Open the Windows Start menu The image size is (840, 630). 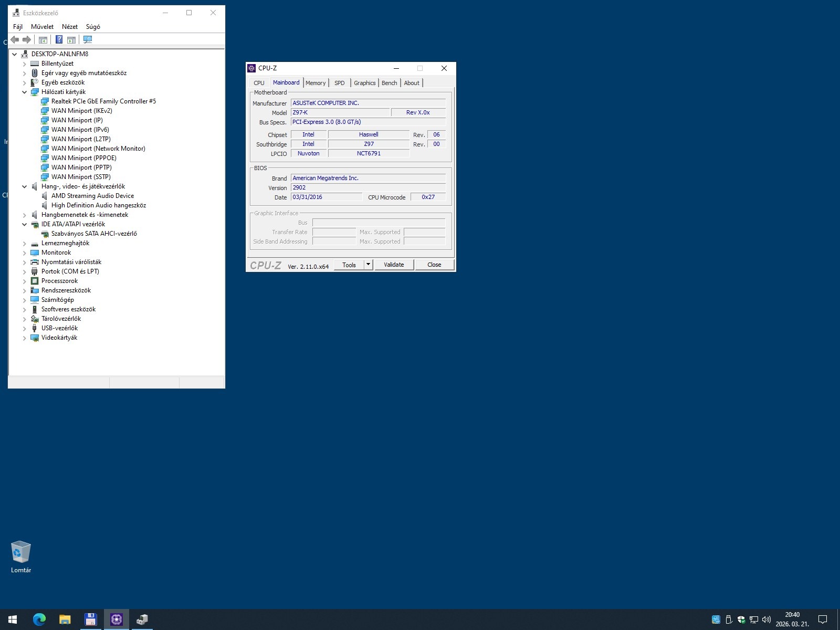click(x=13, y=619)
